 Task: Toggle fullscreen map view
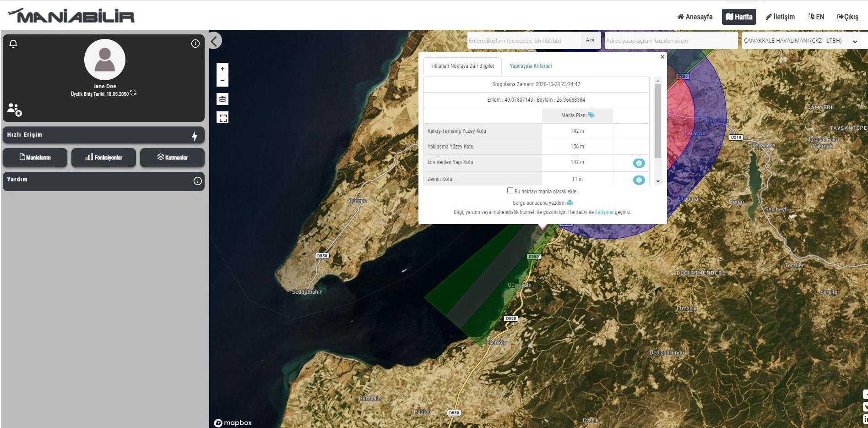coord(222,118)
